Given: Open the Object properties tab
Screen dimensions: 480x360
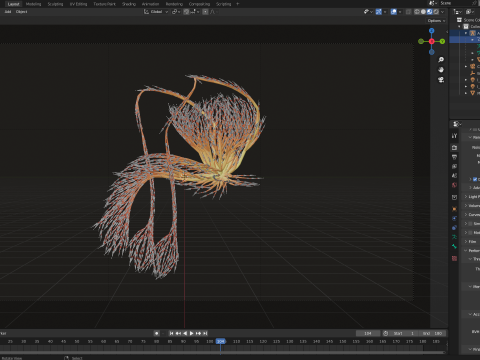Looking at the screenshot, I should [x=454, y=209].
